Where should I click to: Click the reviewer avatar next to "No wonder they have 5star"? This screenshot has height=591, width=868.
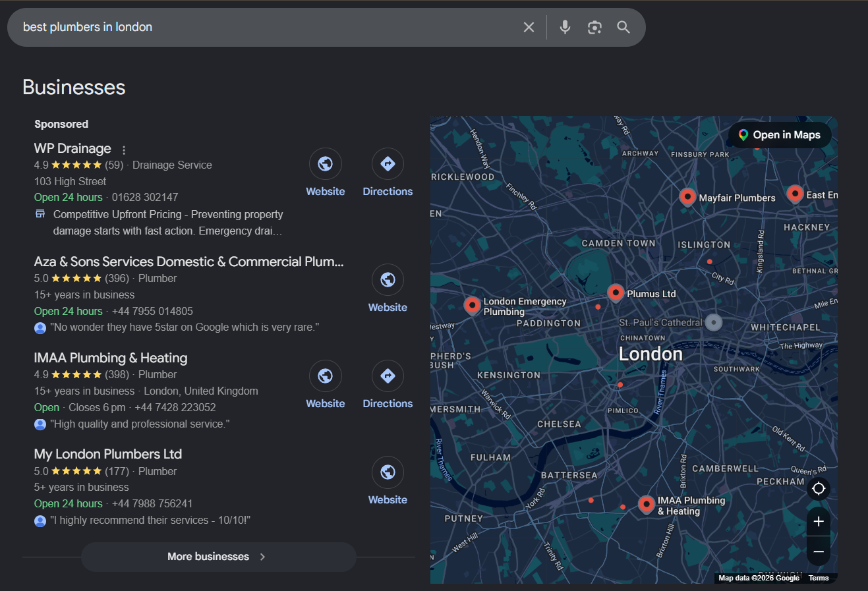coord(40,327)
